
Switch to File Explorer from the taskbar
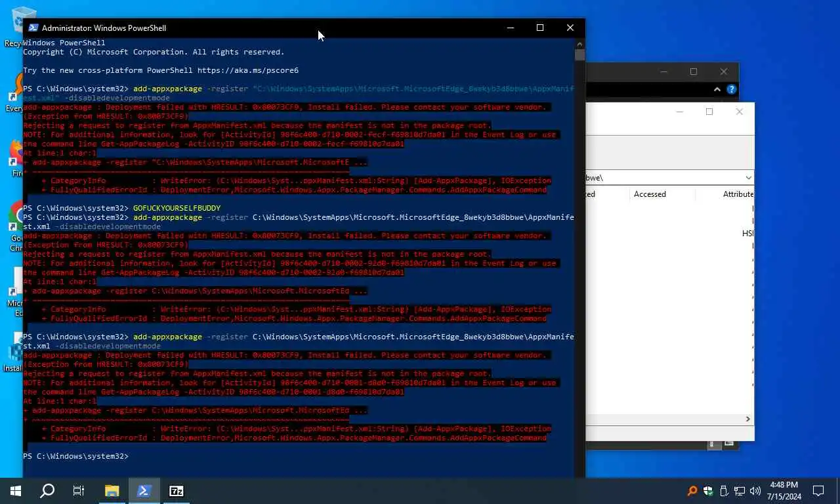[x=112, y=490]
